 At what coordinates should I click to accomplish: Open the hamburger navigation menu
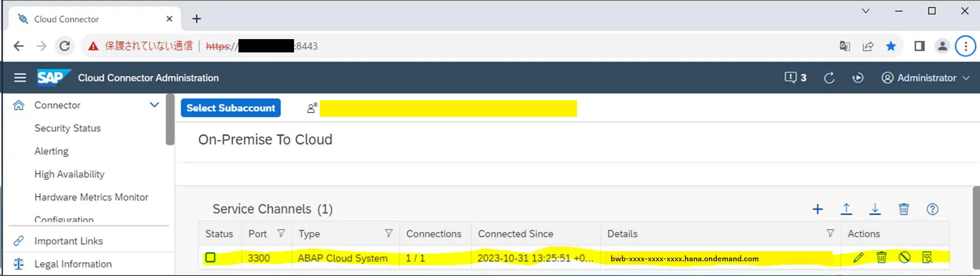click(20, 78)
